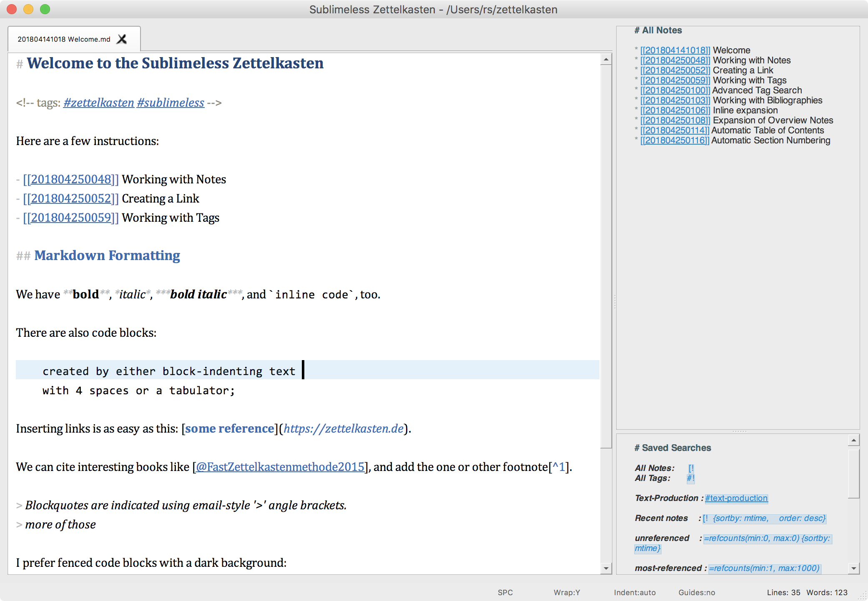The width and height of the screenshot is (868, 601).
Task: Toggle the Wrap:Y status bar setting
Action: tap(567, 592)
